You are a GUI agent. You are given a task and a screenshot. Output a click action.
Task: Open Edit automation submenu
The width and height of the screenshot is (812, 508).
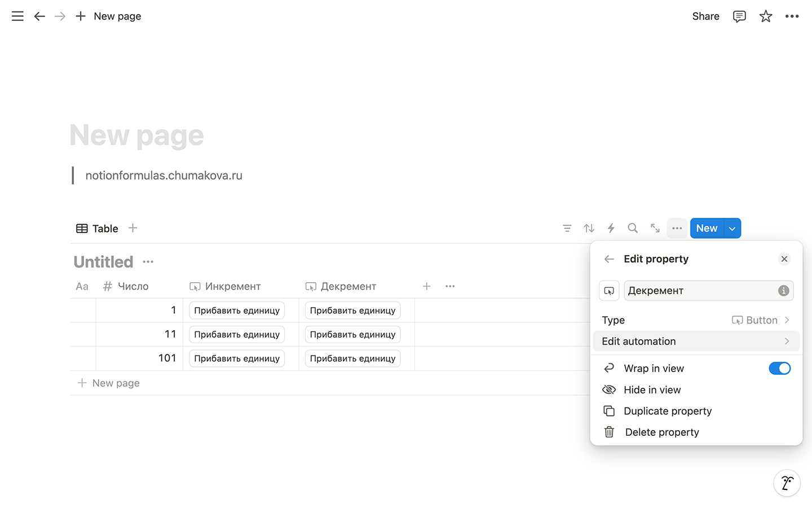tap(696, 341)
